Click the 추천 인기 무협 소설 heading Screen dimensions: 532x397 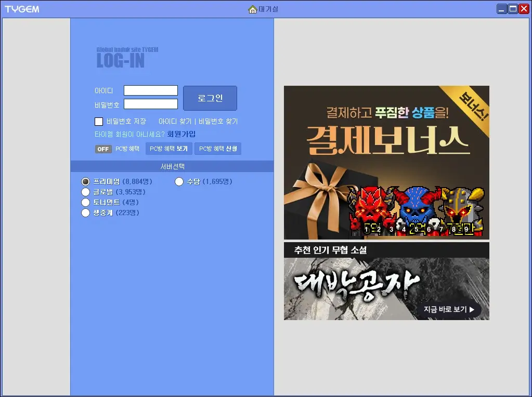(x=330, y=250)
